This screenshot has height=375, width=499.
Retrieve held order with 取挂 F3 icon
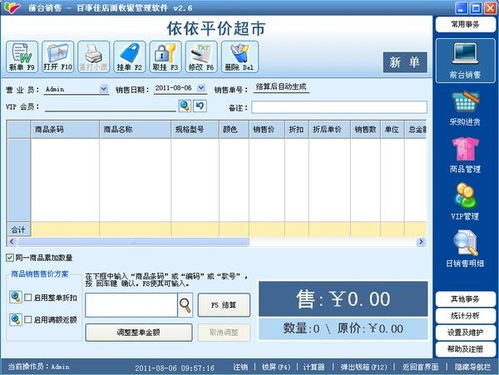[165, 57]
